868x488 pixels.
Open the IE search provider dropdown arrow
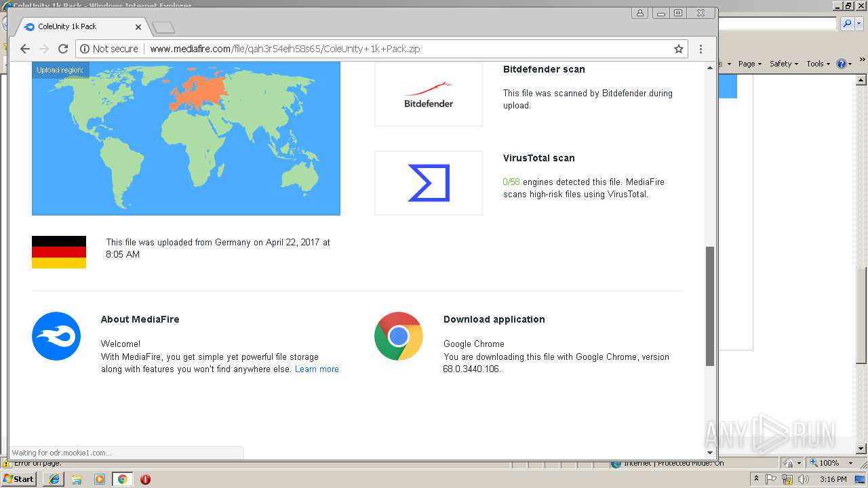pyautogui.click(x=860, y=24)
